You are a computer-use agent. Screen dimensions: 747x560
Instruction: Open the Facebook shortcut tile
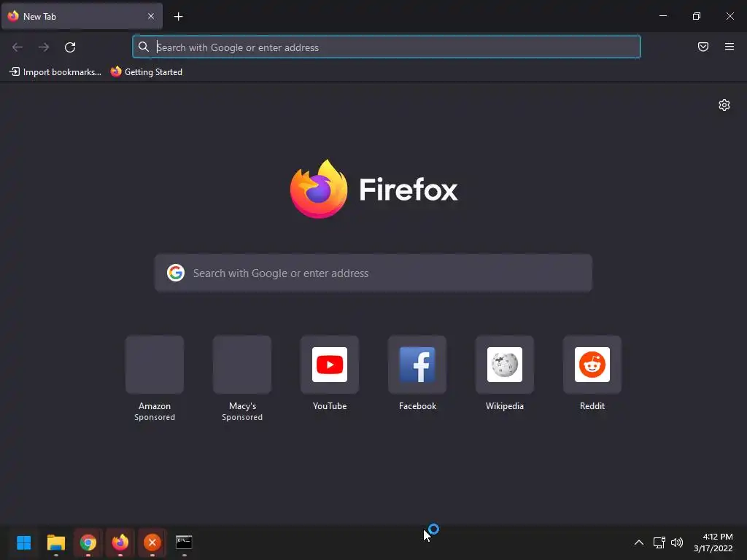pyautogui.click(x=417, y=365)
